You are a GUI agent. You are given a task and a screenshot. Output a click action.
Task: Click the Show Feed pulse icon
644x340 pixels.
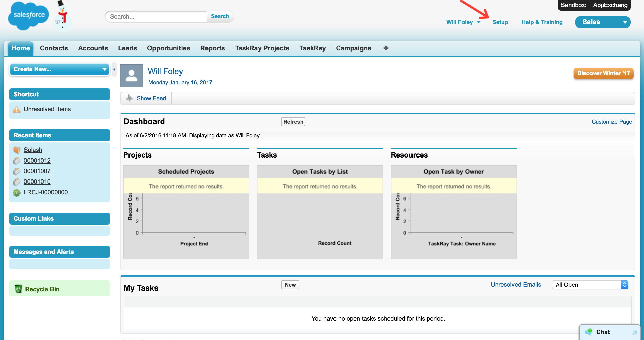point(130,98)
